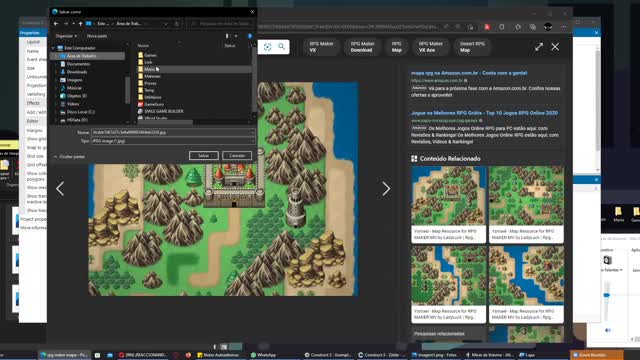Screen dimensions: 640x360
Task: Expand the address bar path dropdown
Action: [x=165, y=24]
